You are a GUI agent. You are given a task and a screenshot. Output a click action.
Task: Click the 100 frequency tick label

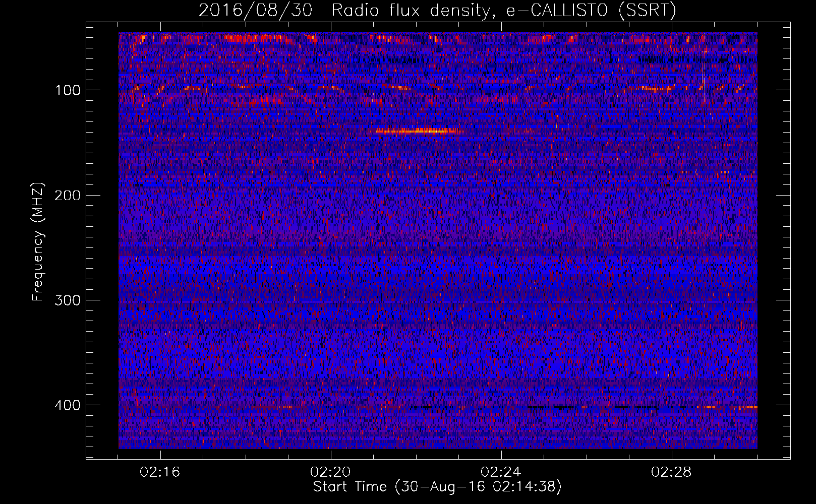tap(68, 90)
